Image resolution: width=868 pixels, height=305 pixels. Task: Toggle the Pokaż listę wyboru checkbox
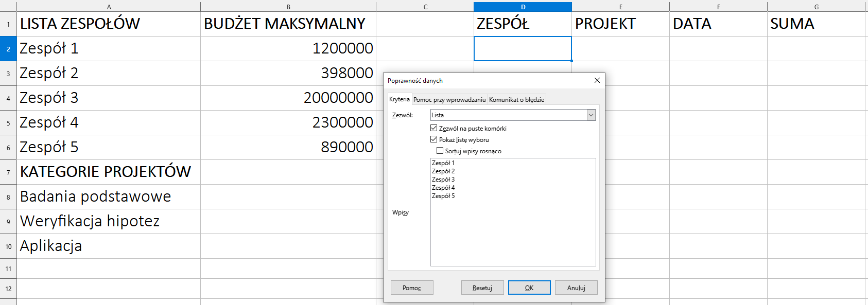[433, 139]
